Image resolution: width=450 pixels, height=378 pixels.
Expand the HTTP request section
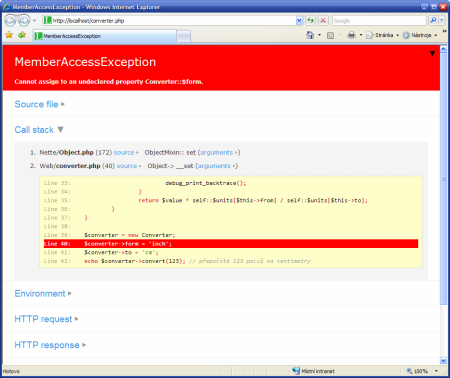tap(46, 319)
